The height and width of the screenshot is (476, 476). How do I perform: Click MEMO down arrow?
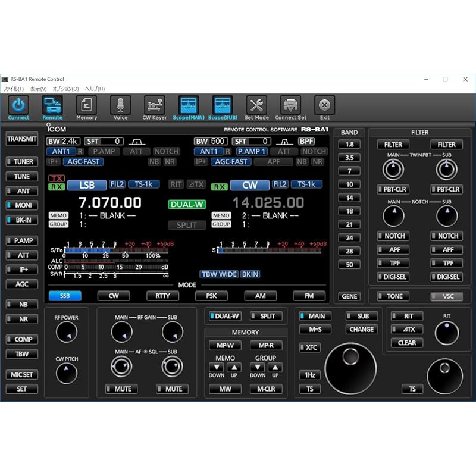[x=217, y=367]
